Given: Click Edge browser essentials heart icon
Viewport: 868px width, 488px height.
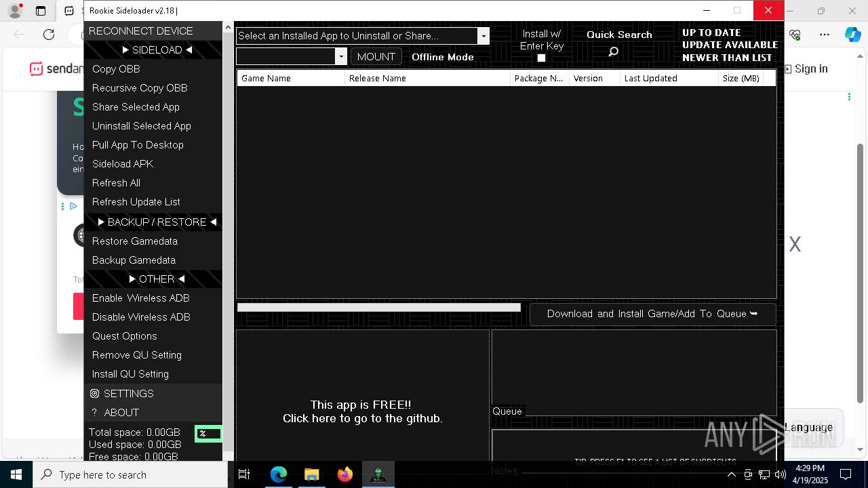Looking at the screenshot, I should point(795,35).
